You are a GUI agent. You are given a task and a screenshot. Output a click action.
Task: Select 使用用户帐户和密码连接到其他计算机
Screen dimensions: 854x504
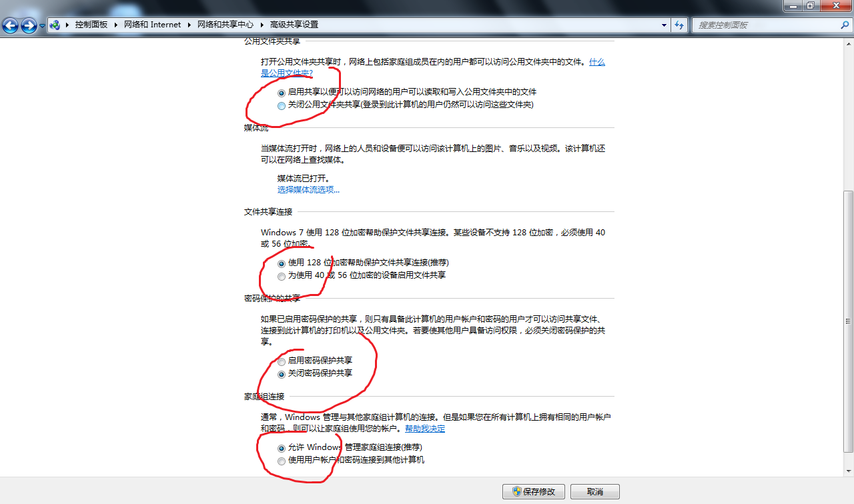click(x=351, y=460)
